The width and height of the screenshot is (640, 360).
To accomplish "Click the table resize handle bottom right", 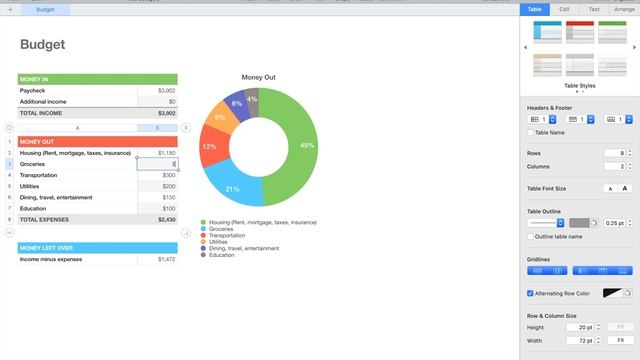I will point(186,233).
